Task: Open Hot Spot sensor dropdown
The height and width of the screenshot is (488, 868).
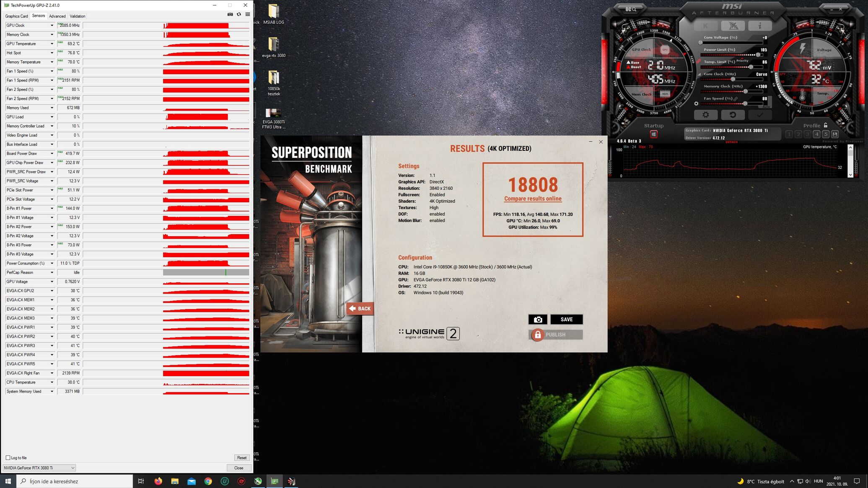Action: pos(52,53)
